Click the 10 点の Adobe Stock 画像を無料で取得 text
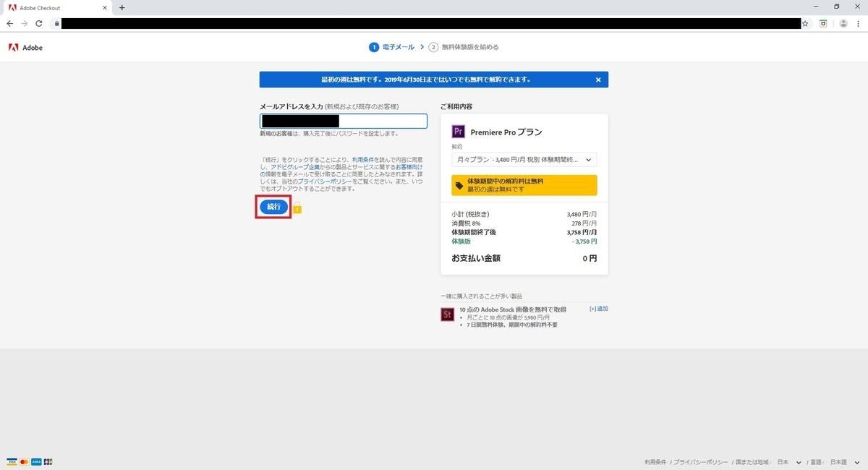868x470 pixels. (513, 309)
